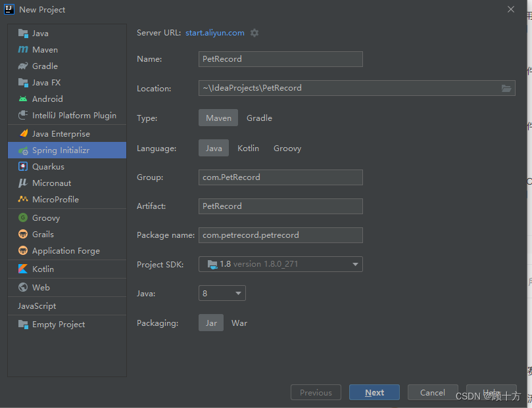
Task: Open the start.aliyun.com server link
Action: 215,33
